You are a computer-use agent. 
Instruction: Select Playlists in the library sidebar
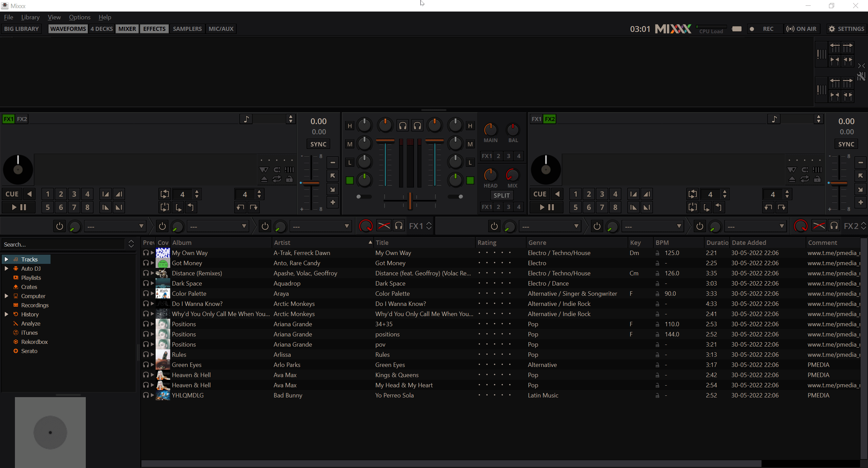[x=31, y=278]
